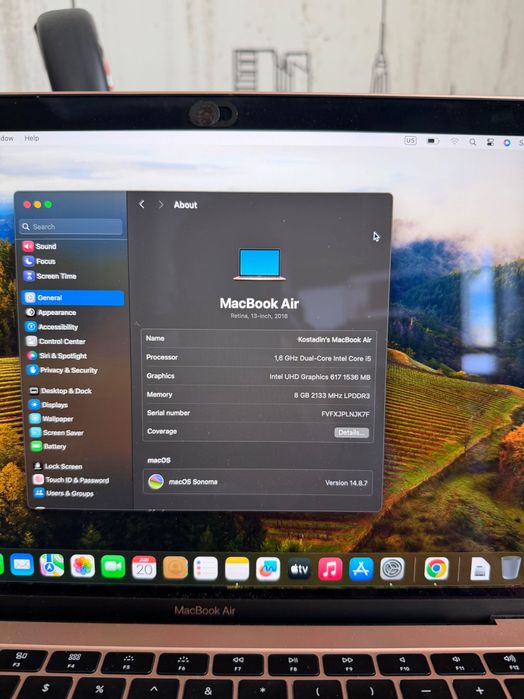Select the serial number FVFXJPLNJK7F

[x=345, y=414]
